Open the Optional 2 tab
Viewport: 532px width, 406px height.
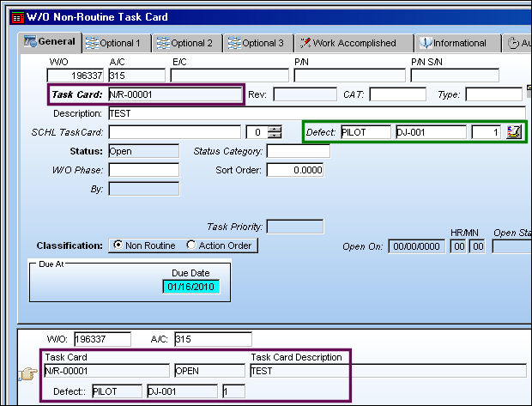(x=188, y=44)
